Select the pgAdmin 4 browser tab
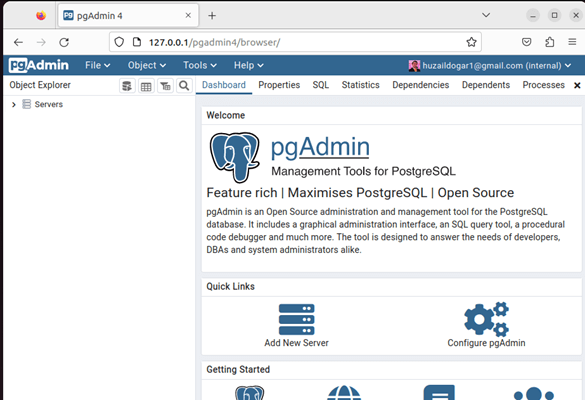This screenshot has width=585, height=400. (x=128, y=16)
